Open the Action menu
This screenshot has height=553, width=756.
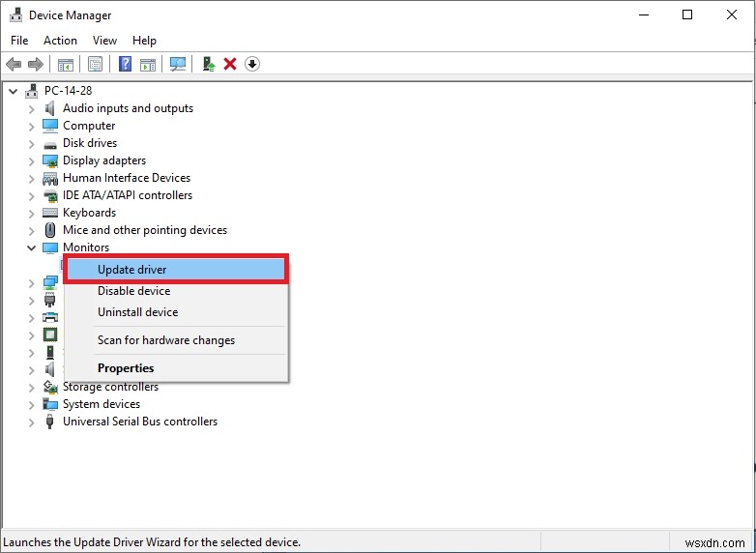[60, 41]
